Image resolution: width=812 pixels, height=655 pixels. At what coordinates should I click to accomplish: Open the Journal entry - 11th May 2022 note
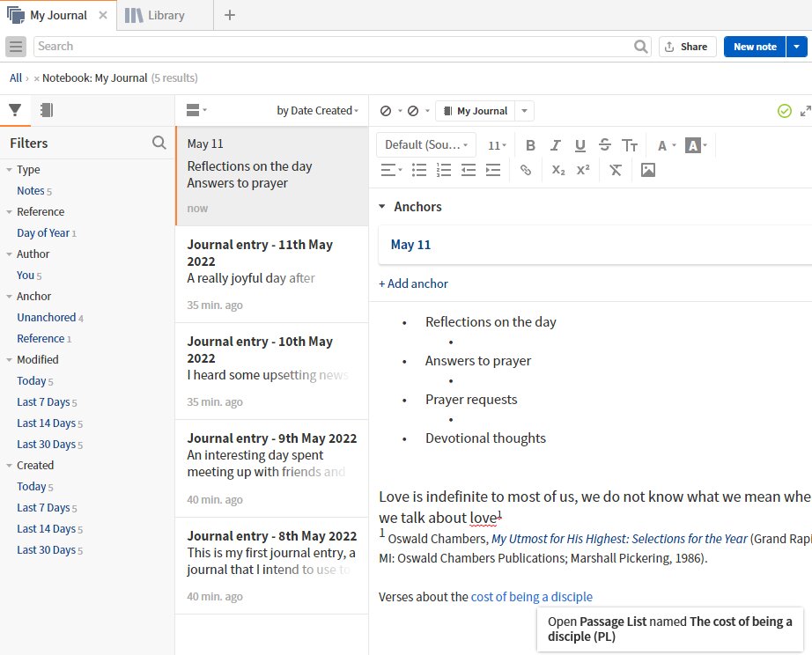(x=272, y=275)
